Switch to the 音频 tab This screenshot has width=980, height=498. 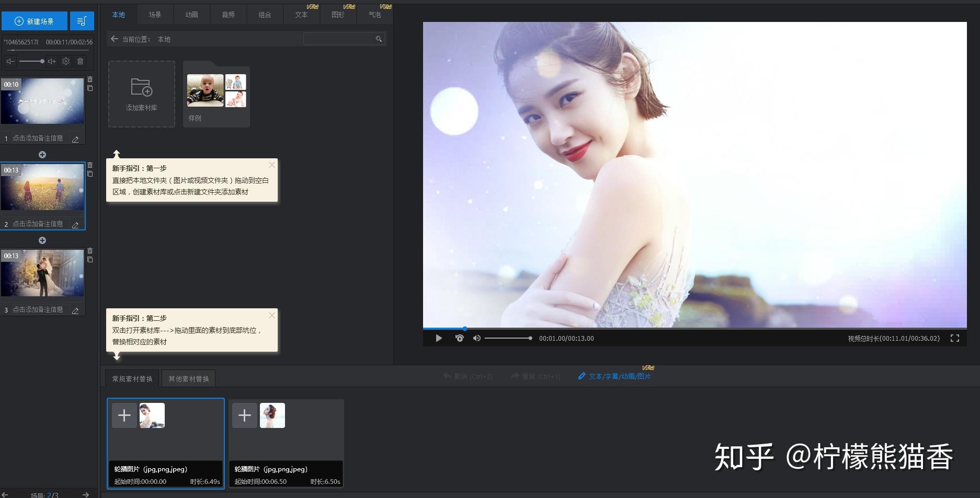coord(229,15)
